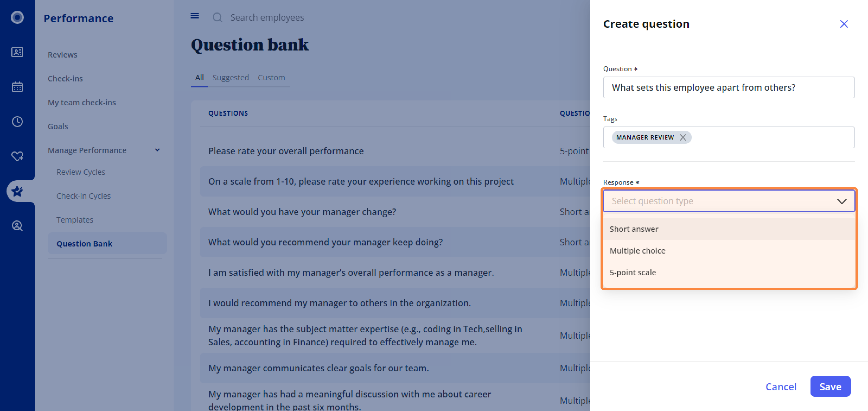
Task: Choose Multiple choice response type
Action: click(729, 251)
